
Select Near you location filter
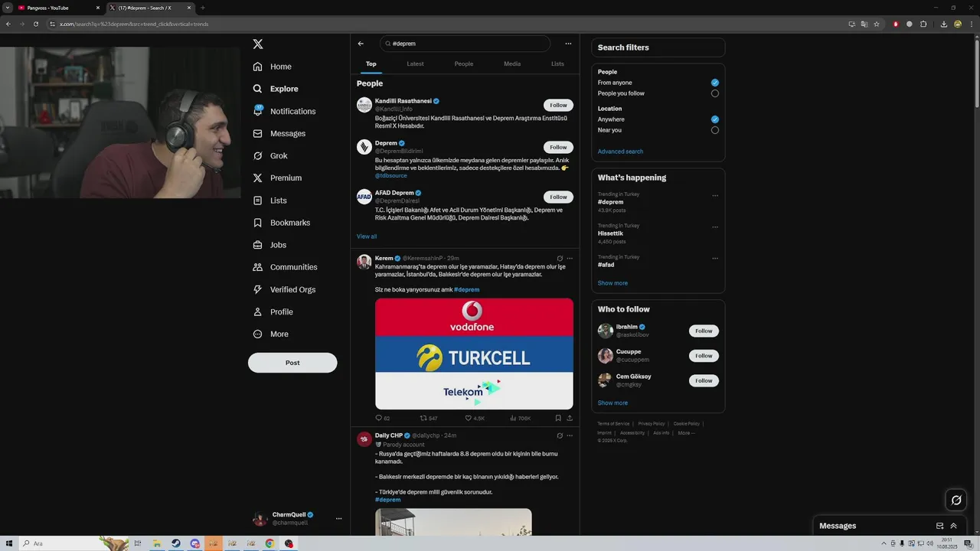tap(714, 130)
